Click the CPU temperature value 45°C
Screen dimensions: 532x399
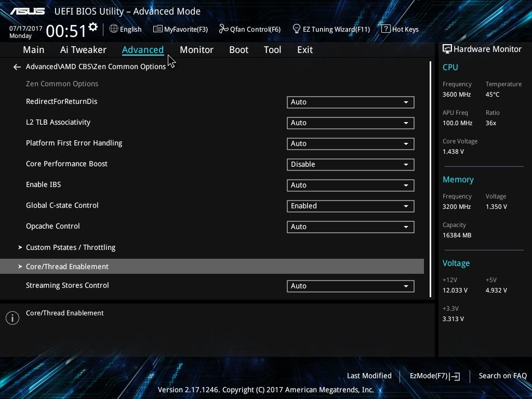(x=493, y=95)
